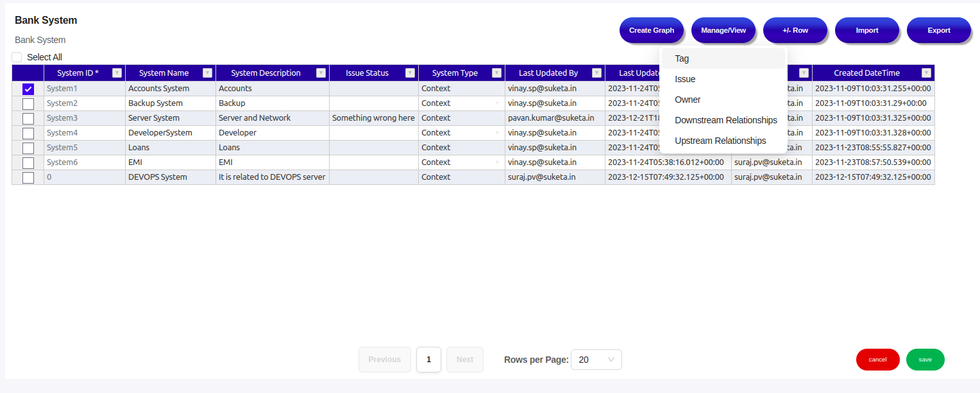
Task: Click the System Type column filter icon
Action: (x=496, y=73)
